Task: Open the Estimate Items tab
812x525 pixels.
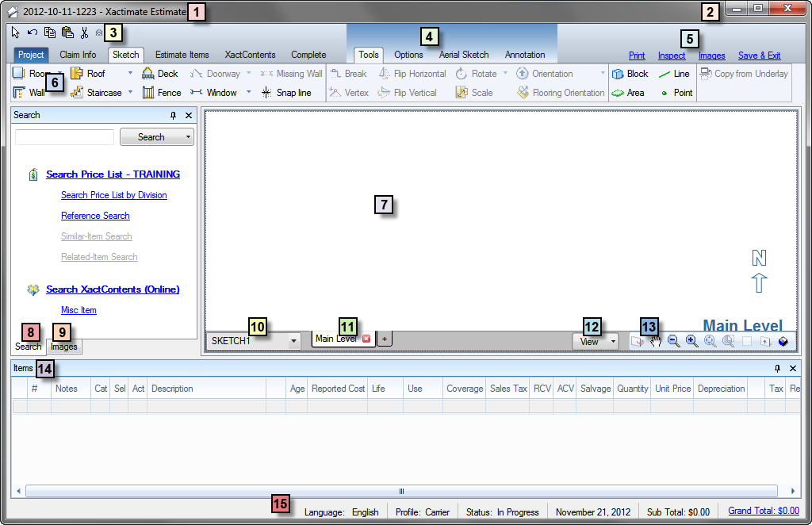Action: pyautogui.click(x=182, y=55)
